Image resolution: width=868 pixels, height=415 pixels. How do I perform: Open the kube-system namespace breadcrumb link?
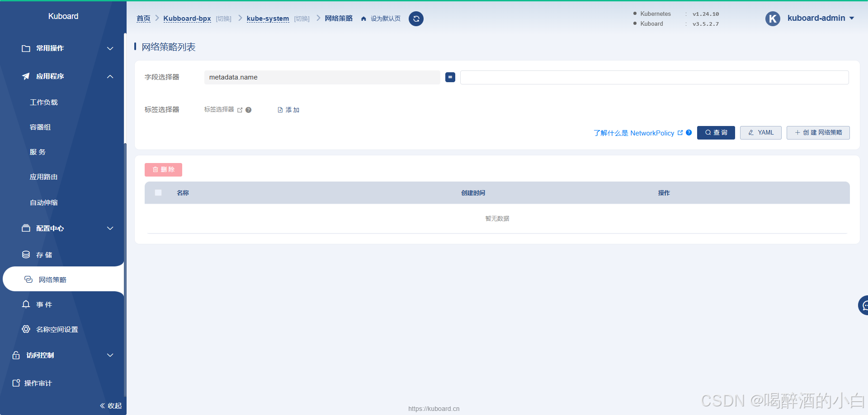coord(268,19)
